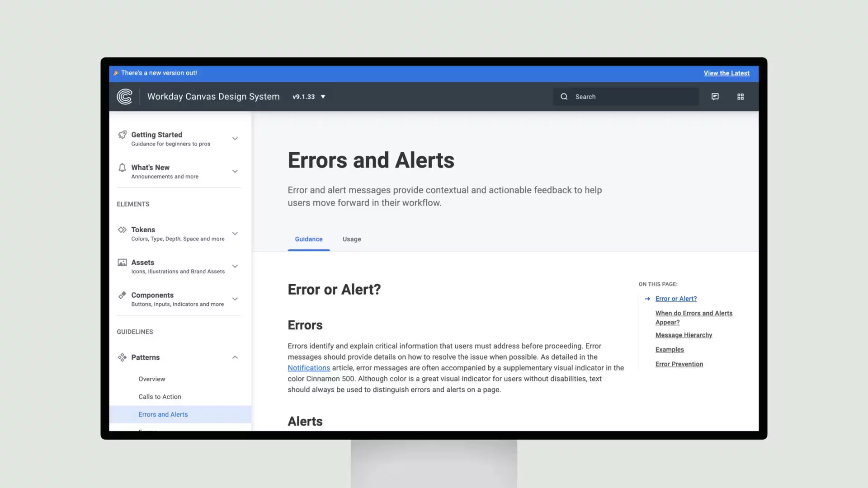Click the Tokens design element icon

[122, 230]
